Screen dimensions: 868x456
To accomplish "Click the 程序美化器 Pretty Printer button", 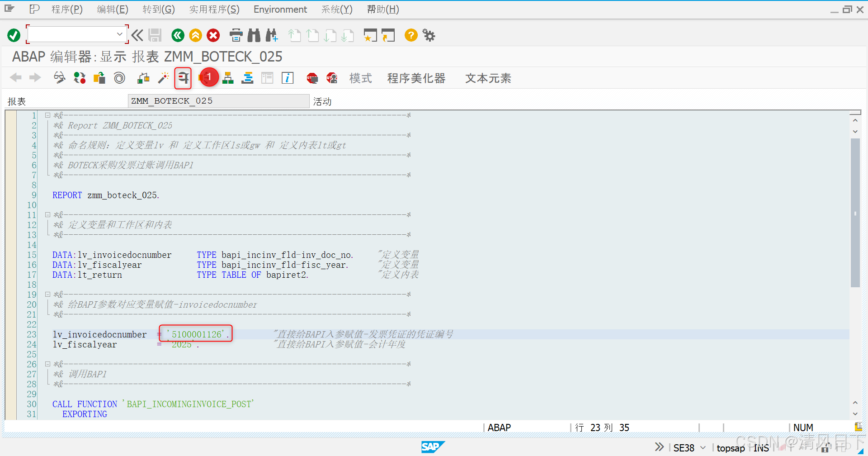I will (x=416, y=78).
